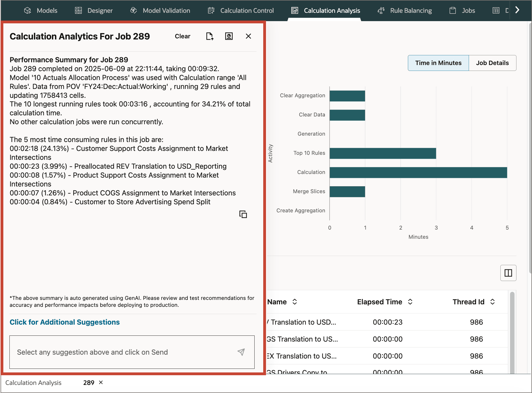The width and height of the screenshot is (532, 393).
Task: Click the rules table vertical scrollbar
Action: tap(512, 332)
